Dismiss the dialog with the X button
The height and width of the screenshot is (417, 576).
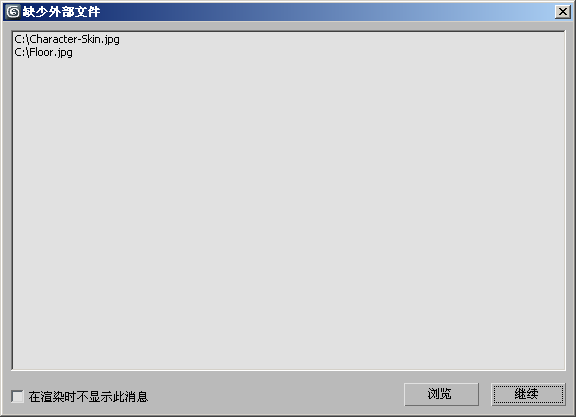click(x=562, y=12)
